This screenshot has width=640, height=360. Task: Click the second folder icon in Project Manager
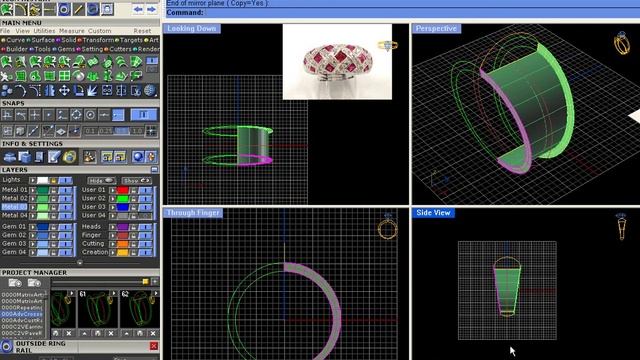pyautogui.click(x=34, y=282)
